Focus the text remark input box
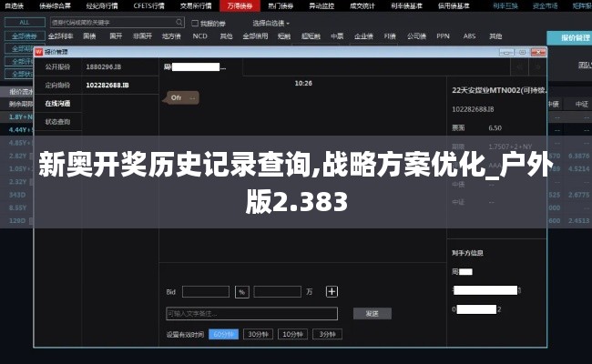592x364 pixels. 251,313
